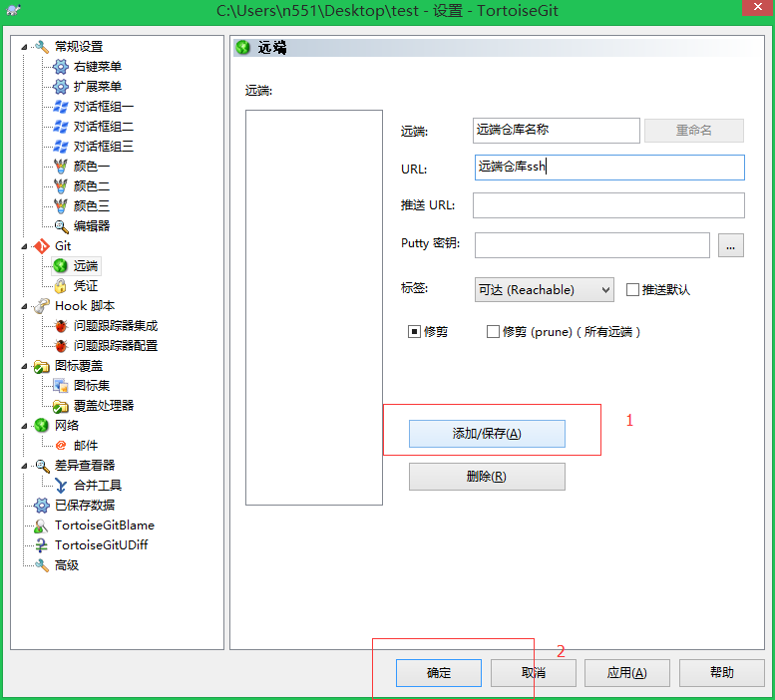
Task: Check 修剪 (prune) for all remotes
Action: (493, 332)
